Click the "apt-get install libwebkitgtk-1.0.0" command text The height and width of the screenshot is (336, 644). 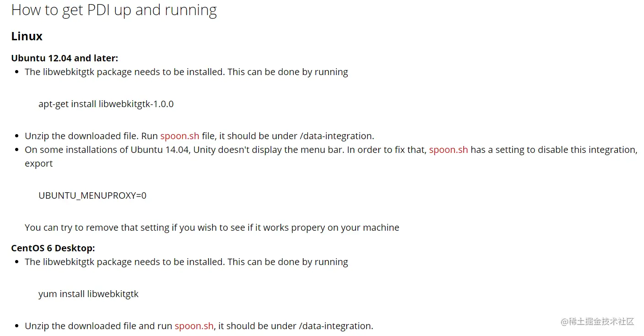(106, 104)
